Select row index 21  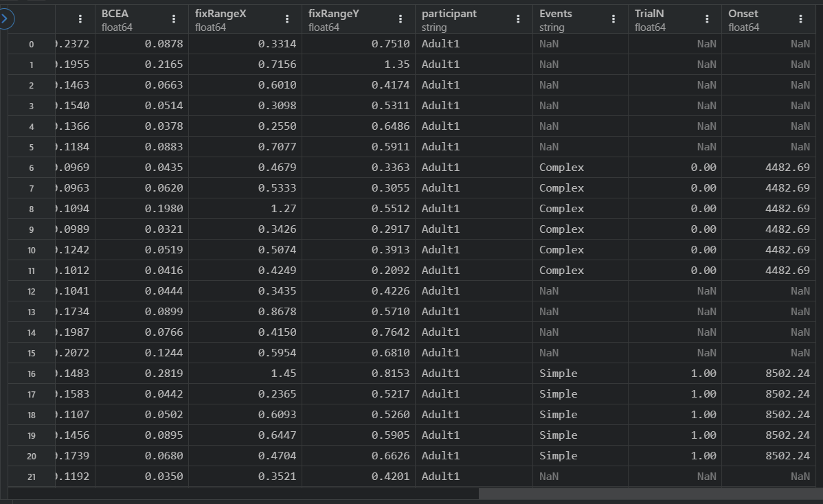pos(31,477)
